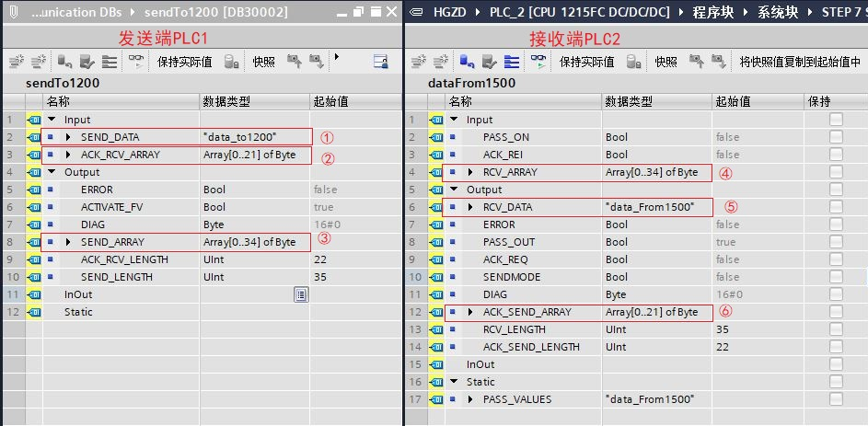868x426 pixels.
Task: Click insert row icon in sendTo1200 toolbar
Action: pos(17,62)
